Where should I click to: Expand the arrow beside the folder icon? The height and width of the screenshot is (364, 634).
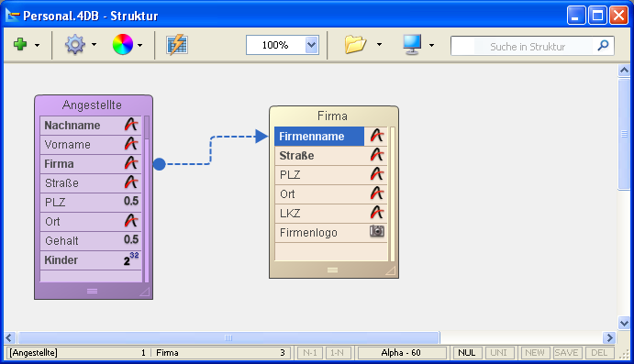pos(379,44)
